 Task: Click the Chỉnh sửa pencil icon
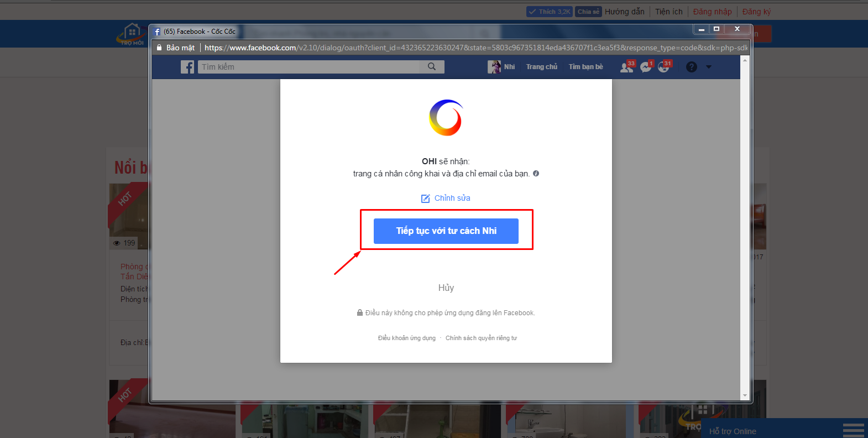425,199
